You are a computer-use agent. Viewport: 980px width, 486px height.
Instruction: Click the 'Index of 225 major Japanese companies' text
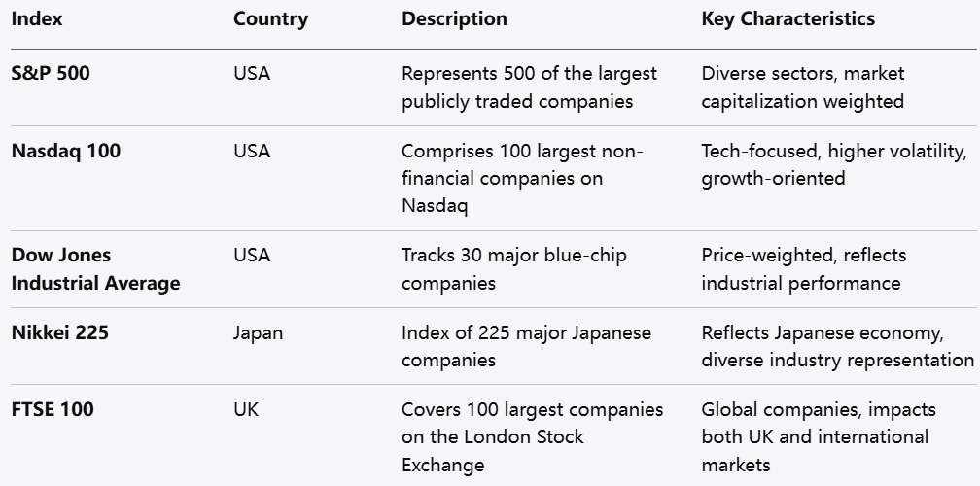pos(526,347)
